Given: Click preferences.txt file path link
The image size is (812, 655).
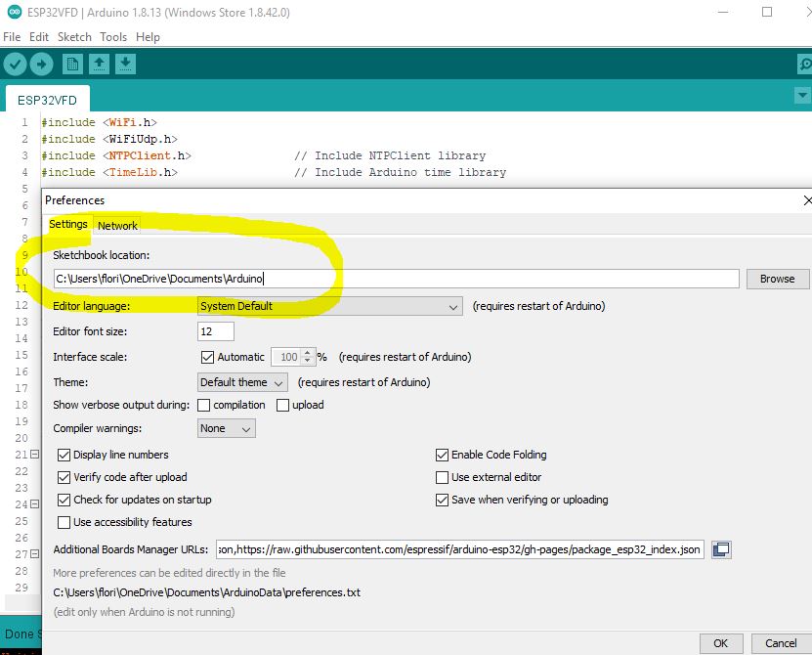Looking at the screenshot, I should (x=206, y=592).
